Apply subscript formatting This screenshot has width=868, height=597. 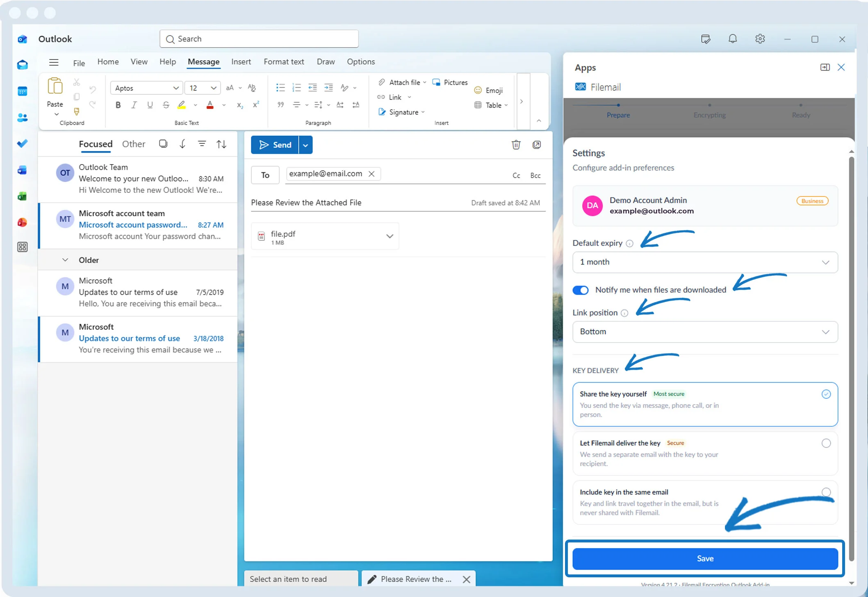point(240,105)
